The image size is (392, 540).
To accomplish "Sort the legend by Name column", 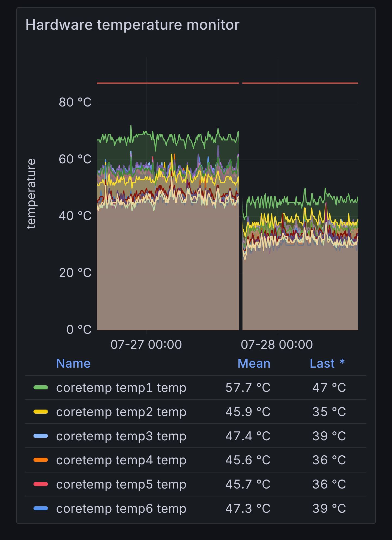I will [x=73, y=363].
